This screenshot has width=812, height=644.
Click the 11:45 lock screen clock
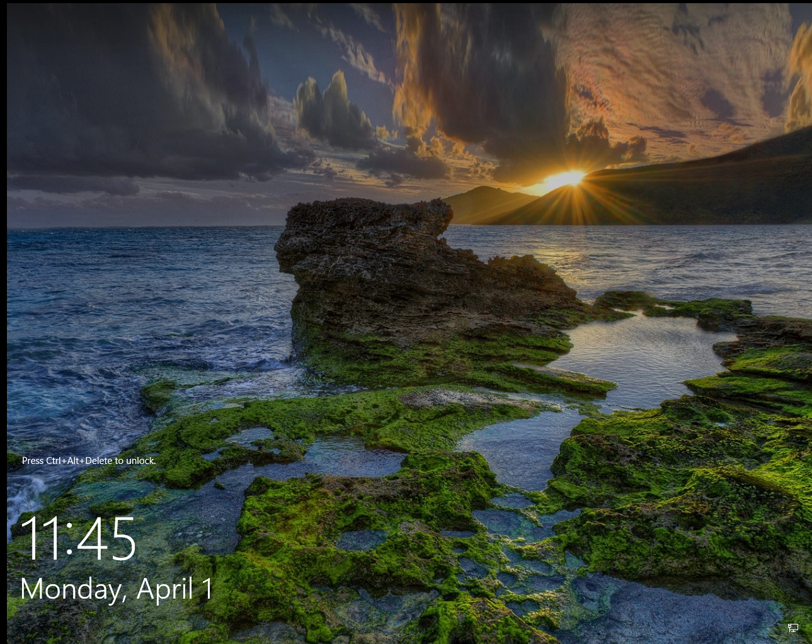coord(78,539)
